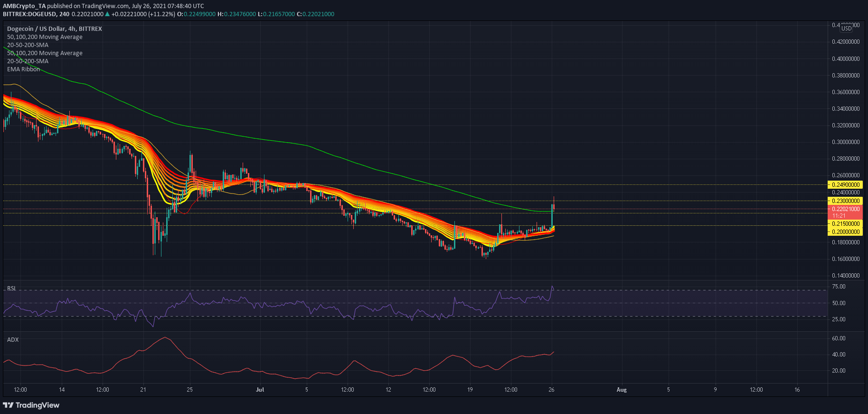Click the BITTREX:DOGEUSD, 240 symbol text
The width and height of the screenshot is (868, 414).
point(36,14)
